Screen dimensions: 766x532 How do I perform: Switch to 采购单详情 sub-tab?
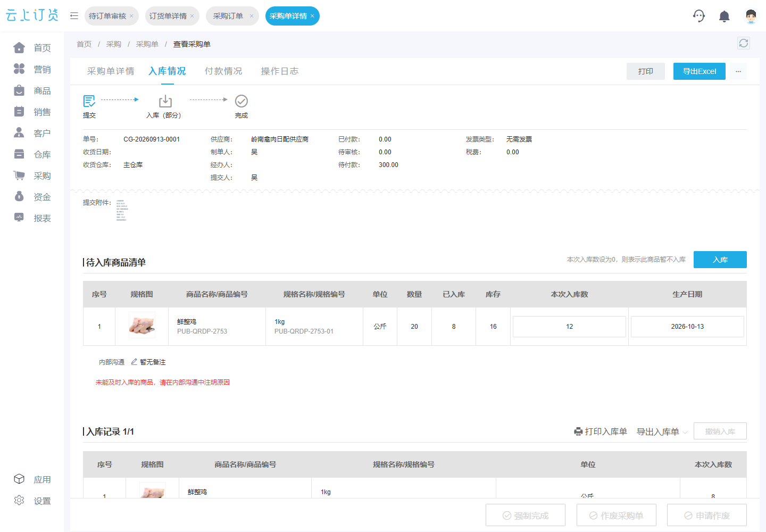point(111,71)
